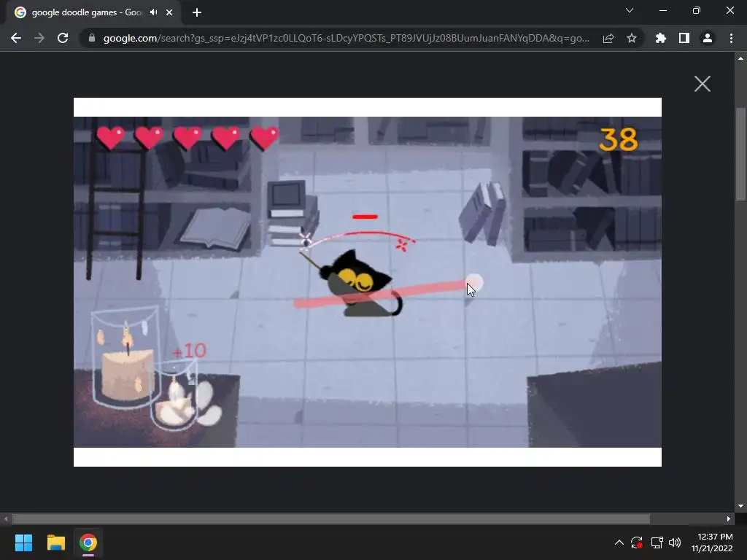Minimize the Chrome window

tap(662, 10)
